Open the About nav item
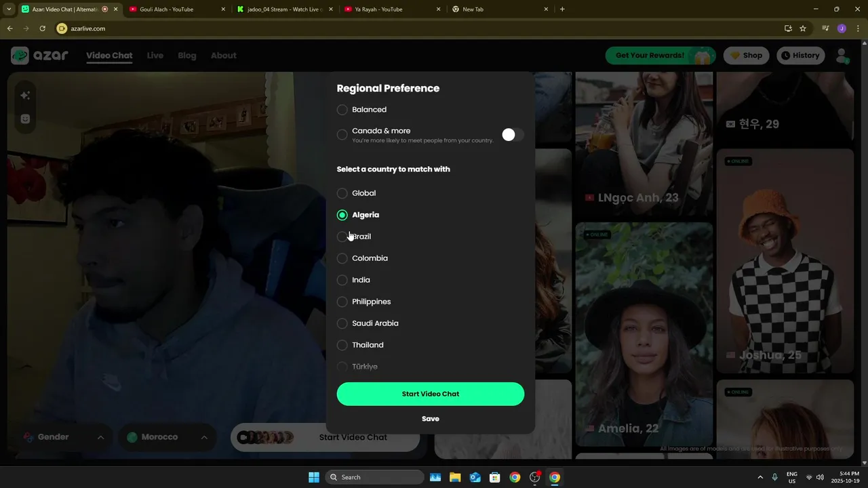The height and width of the screenshot is (488, 868). [x=224, y=56]
